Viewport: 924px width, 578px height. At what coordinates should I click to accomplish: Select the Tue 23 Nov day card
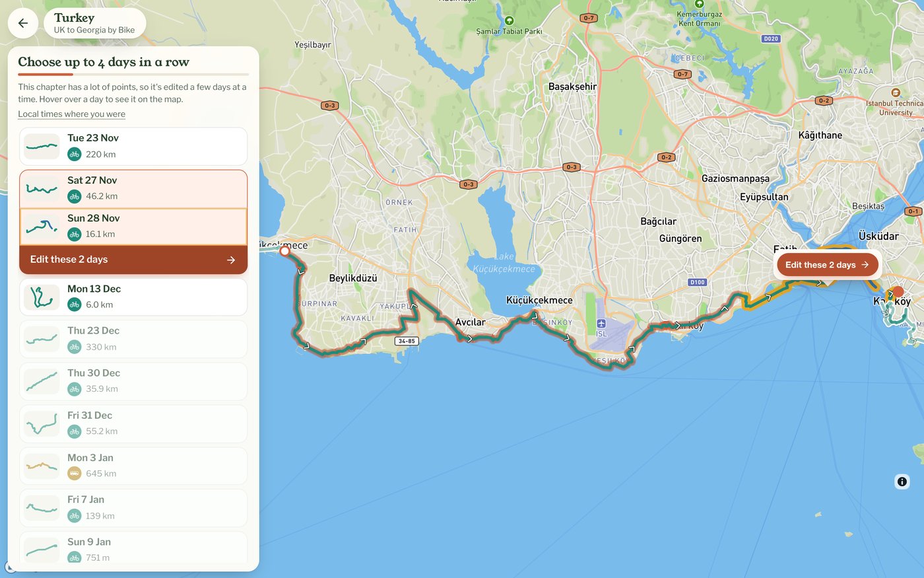tap(133, 147)
